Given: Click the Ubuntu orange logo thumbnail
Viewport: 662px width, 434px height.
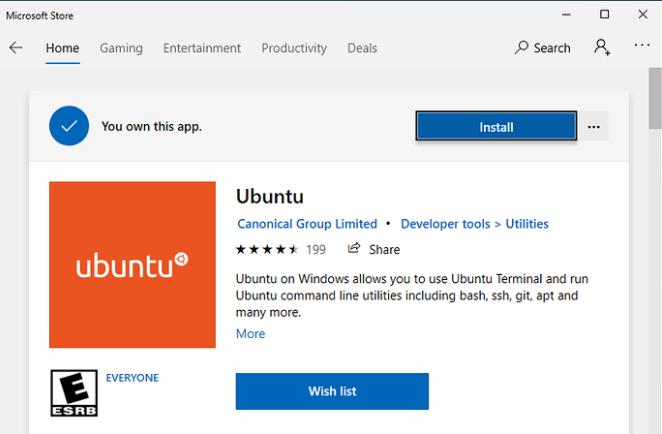Looking at the screenshot, I should 132,265.
